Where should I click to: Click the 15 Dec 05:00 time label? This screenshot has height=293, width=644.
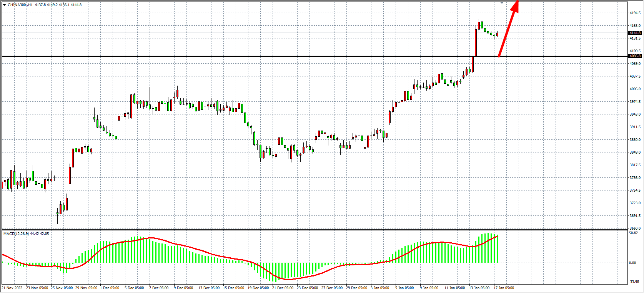click(x=233, y=288)
